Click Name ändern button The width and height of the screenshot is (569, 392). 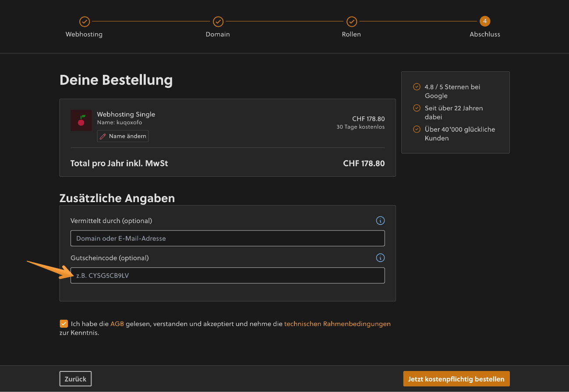click(123, 136)
